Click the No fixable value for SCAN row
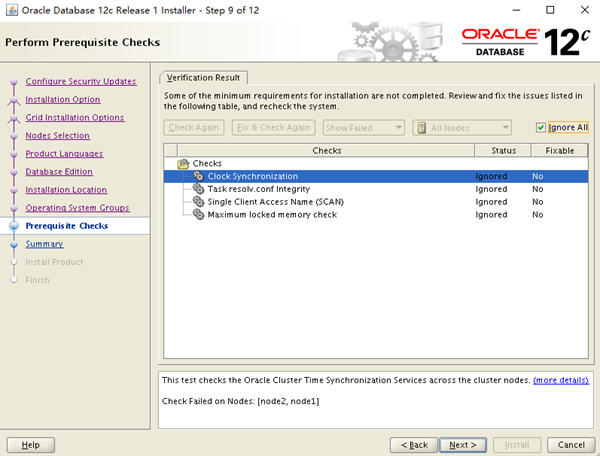The image size is (600, 456). click(x=538, y=202)
